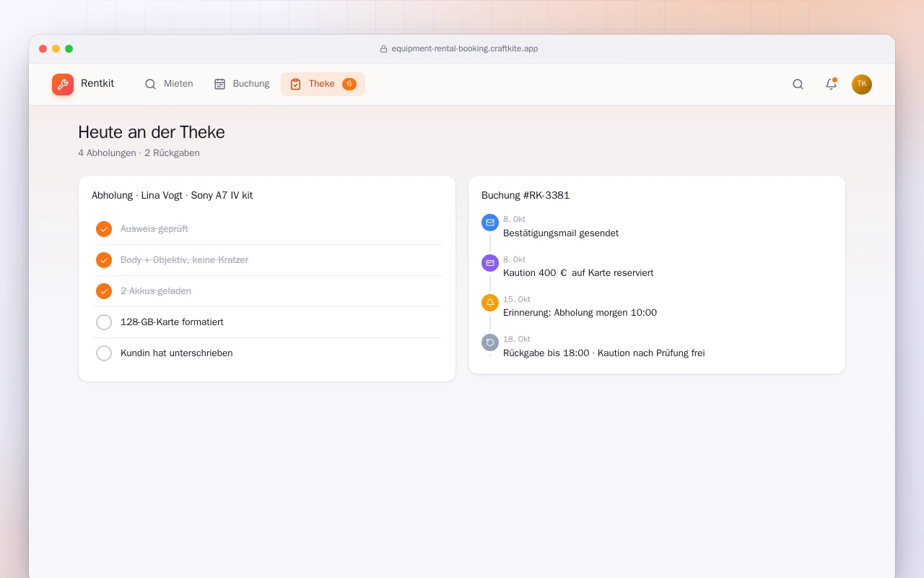
Task: Check the Kundin hat unterschrieben checkbox
Action: click(x=104, y=353)
